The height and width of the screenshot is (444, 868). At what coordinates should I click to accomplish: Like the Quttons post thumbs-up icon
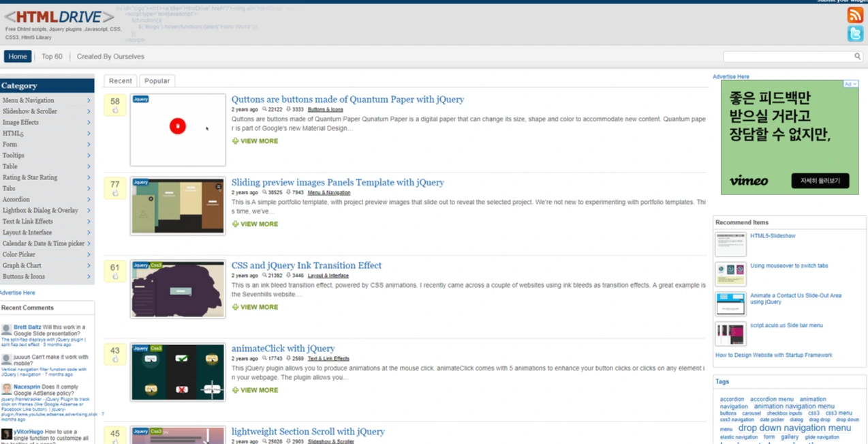[115, 110]
